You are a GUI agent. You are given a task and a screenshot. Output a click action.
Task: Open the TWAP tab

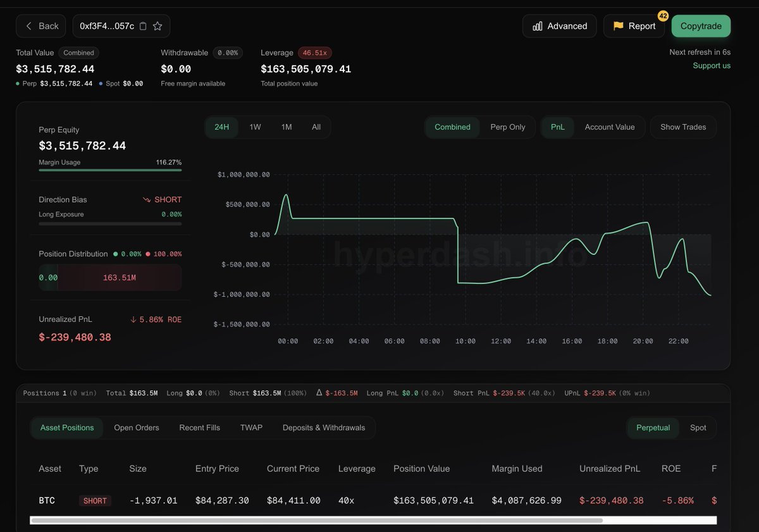point(251,428)
